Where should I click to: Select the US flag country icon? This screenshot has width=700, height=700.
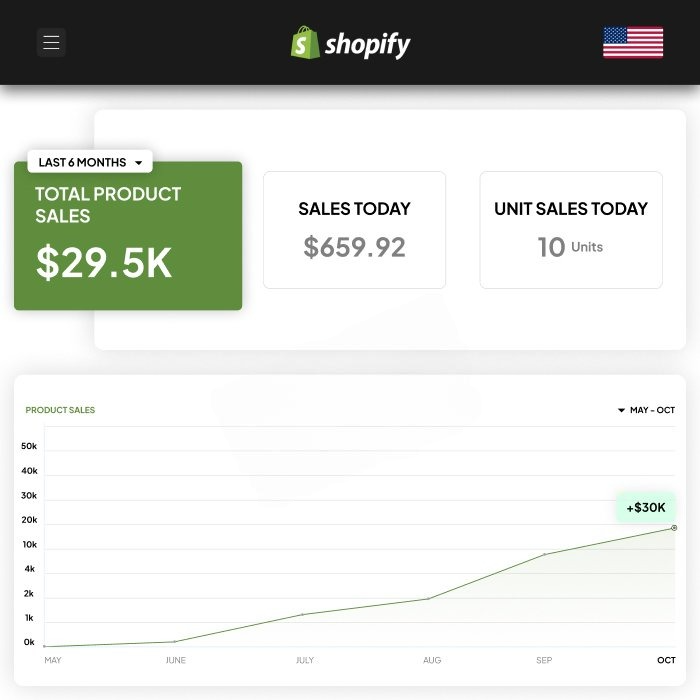click(632, 42)
